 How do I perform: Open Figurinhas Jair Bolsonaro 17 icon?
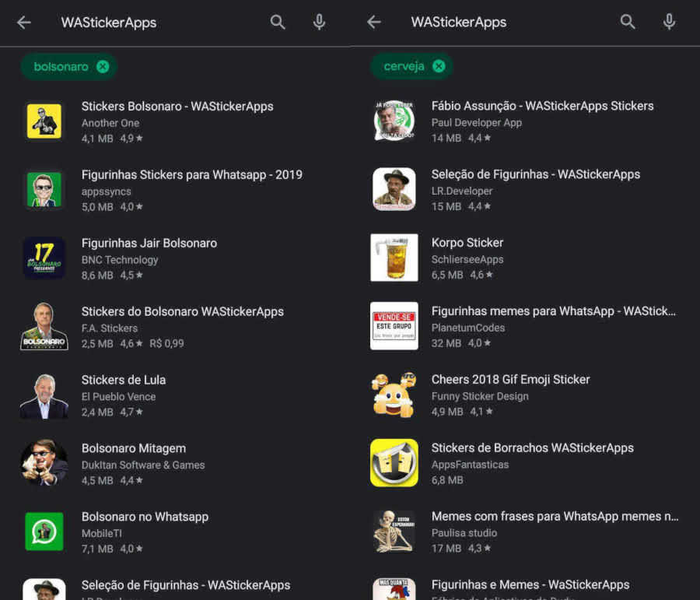point(44,258)
